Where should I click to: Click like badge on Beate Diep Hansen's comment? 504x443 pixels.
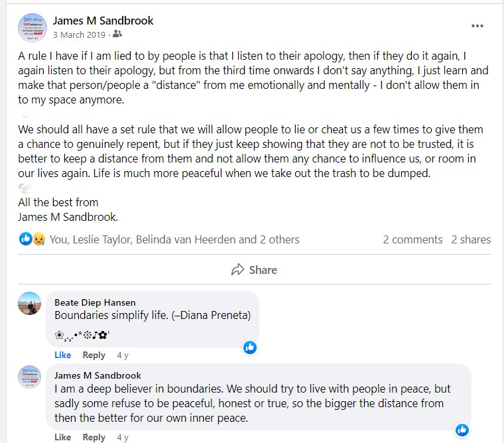click(250, 348)
